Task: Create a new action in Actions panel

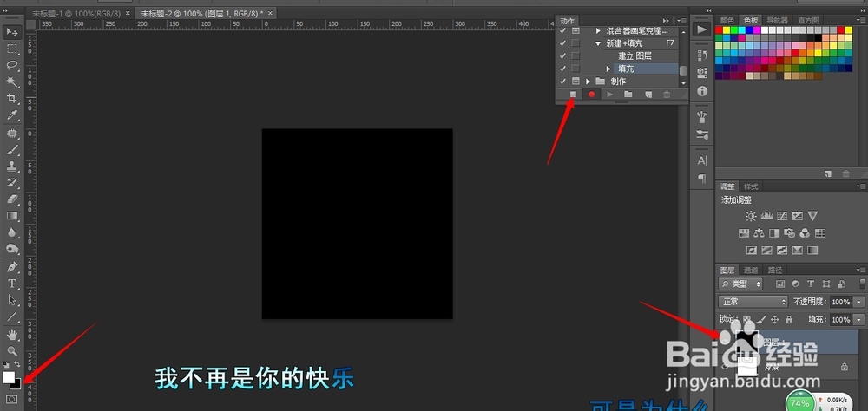Action: [648, 95]
